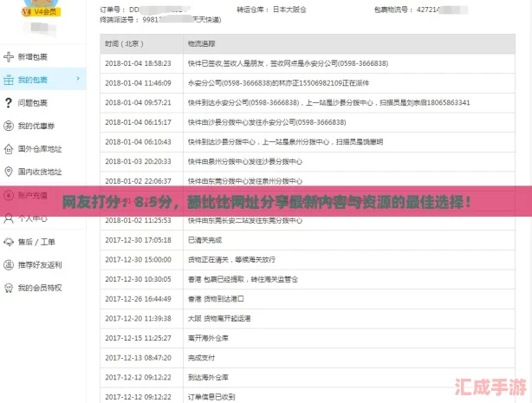The height and width of the screenshot is (403, 532).
Task: Click timestamp 2017-12-30 17:05:18
Action: coord(138,240)
